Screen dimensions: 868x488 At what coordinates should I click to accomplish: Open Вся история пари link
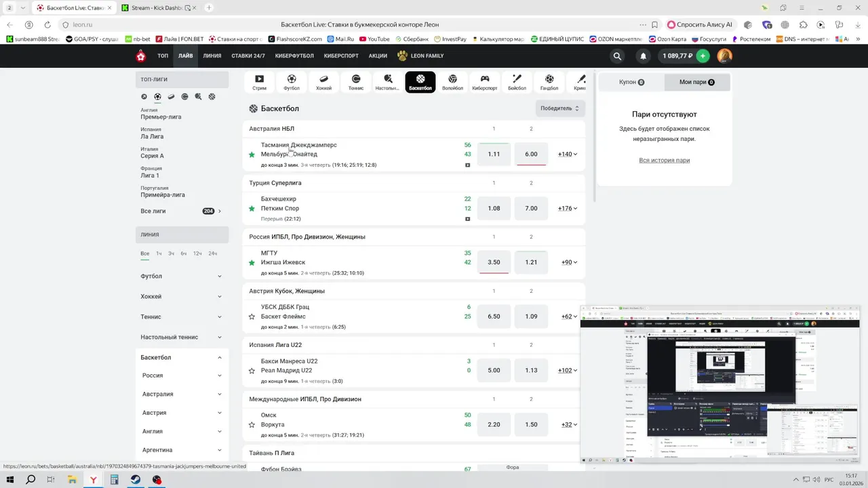[665, 161]
